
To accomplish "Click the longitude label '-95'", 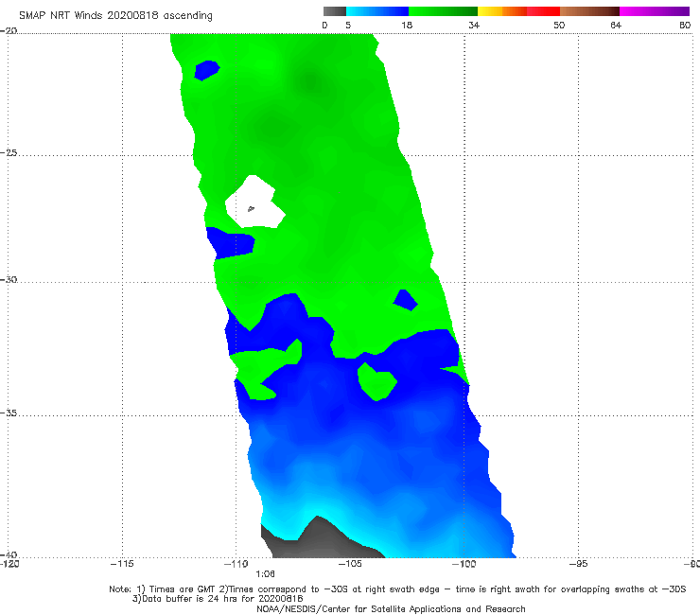I will click(578, 564).
